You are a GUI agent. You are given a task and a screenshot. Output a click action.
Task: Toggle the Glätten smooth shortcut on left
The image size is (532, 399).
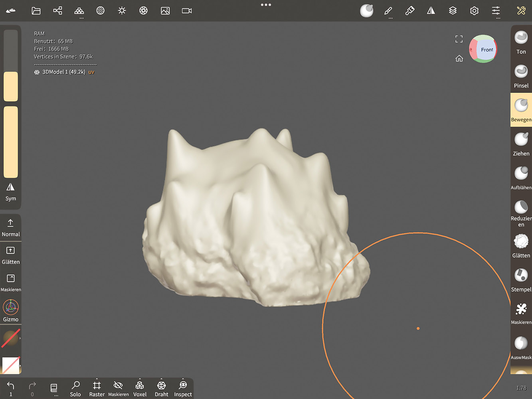coord(11,255)
